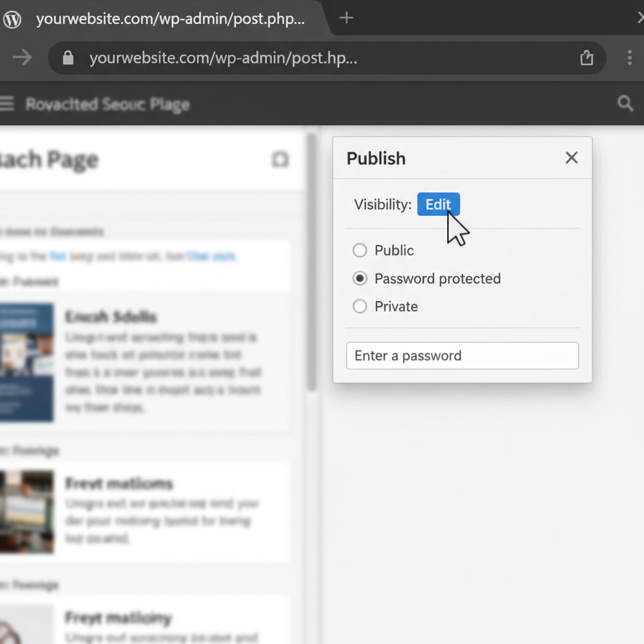Viewport: 644px width, 644px height.
Task: Click the first blue post thumbnail
Action: tap(26, 362)
